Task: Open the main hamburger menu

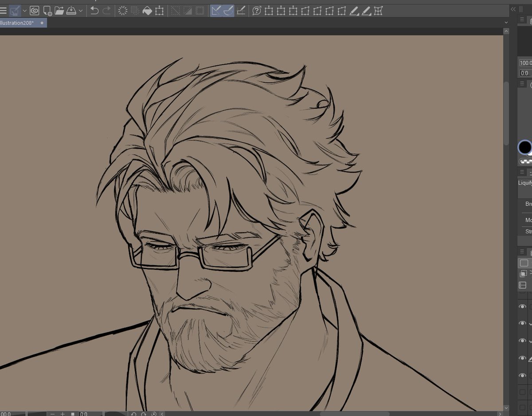Action: (x=3, y=11)
